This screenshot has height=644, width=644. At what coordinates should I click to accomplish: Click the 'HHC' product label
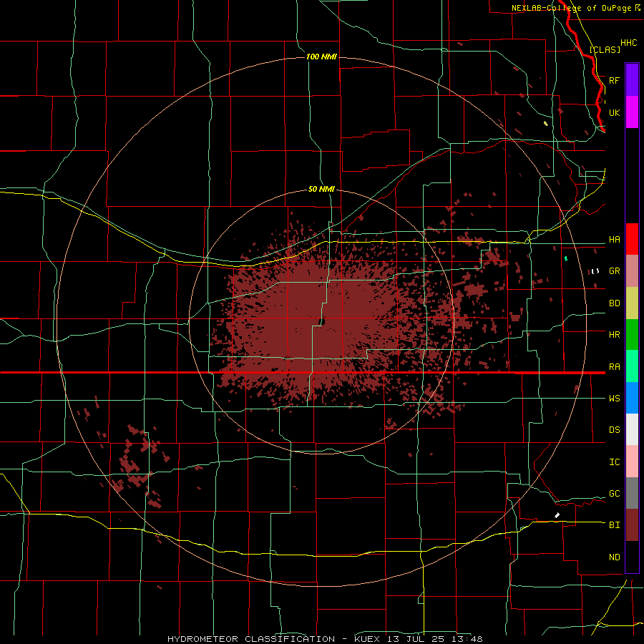coord(628,43)
